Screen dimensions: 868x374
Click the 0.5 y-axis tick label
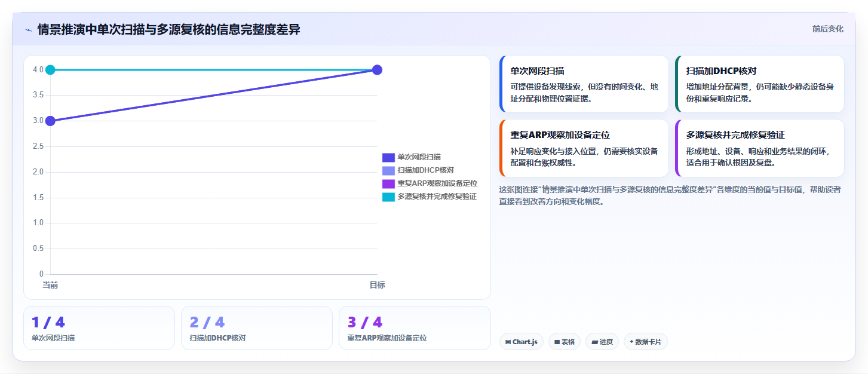click(38, 249)
